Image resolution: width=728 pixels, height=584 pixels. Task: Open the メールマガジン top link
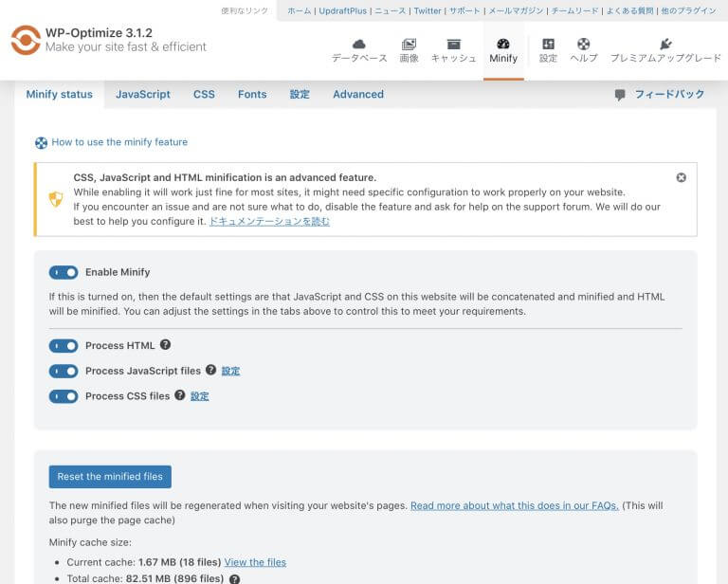(516, 10)
